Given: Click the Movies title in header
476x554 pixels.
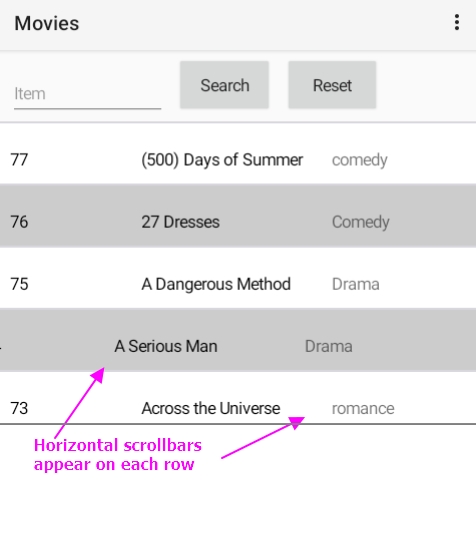Looking at the screenshot, I should tap(47, 23).
